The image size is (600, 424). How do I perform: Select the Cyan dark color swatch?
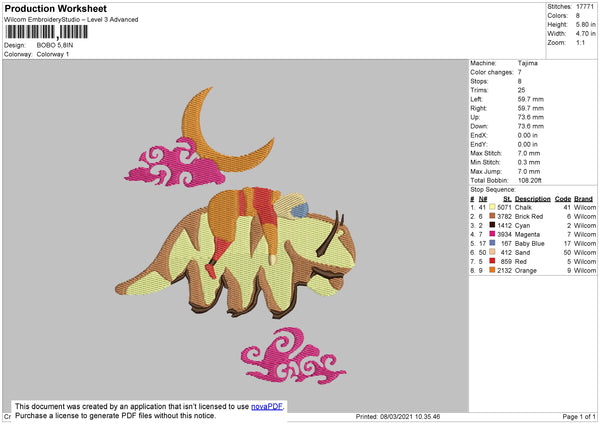pos(492,225)
